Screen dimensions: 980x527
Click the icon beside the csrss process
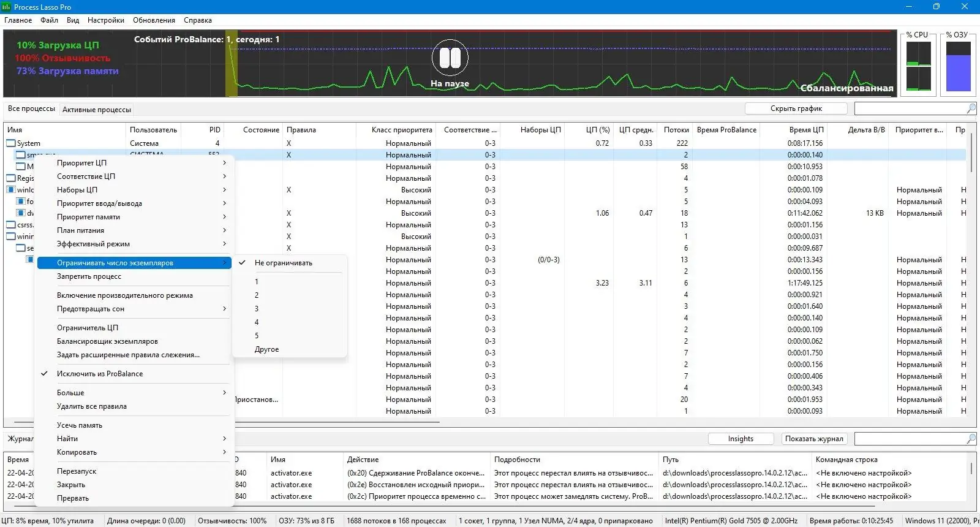[x=11, y=225]
